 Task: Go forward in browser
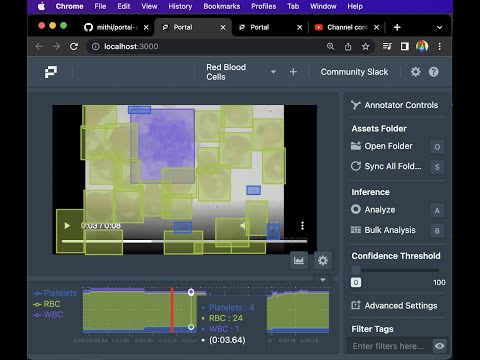click(x=56, y=46)
